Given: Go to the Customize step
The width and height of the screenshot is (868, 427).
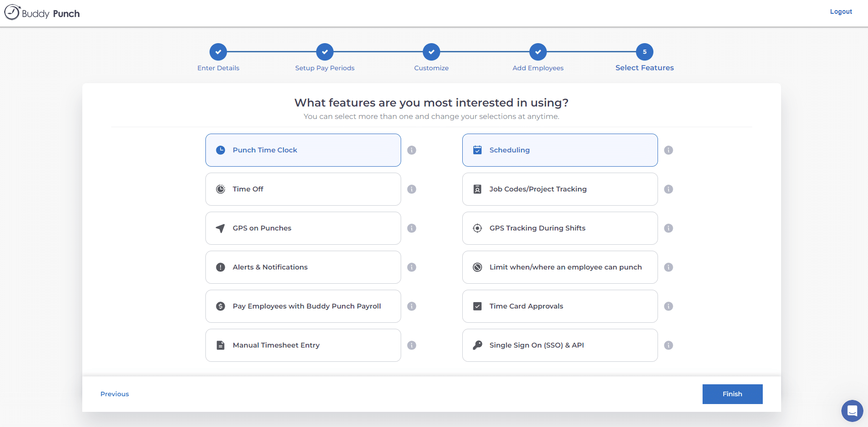Looking at the screenshot, I should (431, 52).
